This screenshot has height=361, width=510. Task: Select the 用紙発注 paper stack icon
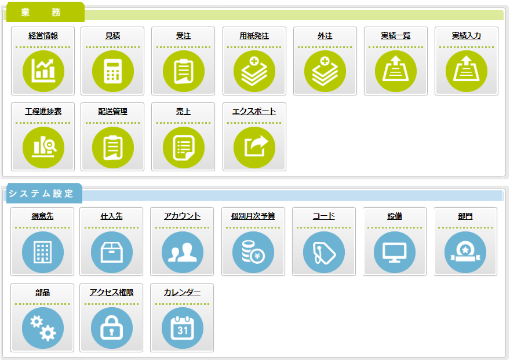254,71
